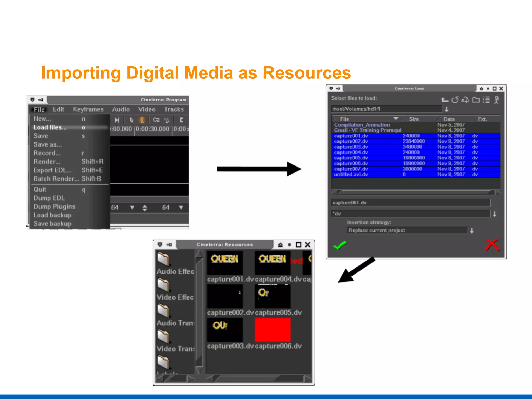Open the left 64 zoom dropdown arrow
Viewport: 532px width, 399px height.
pyautogui.click(x=132, y=208)
